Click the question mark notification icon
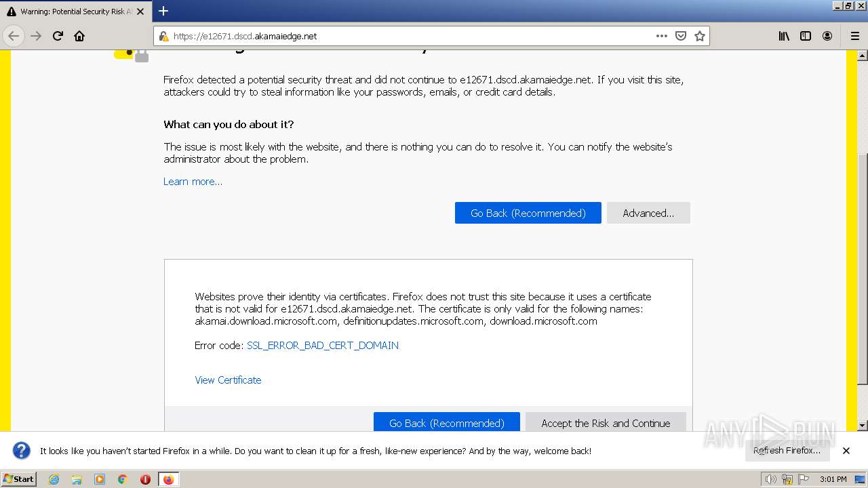868x488 pixels. (22, 451)
